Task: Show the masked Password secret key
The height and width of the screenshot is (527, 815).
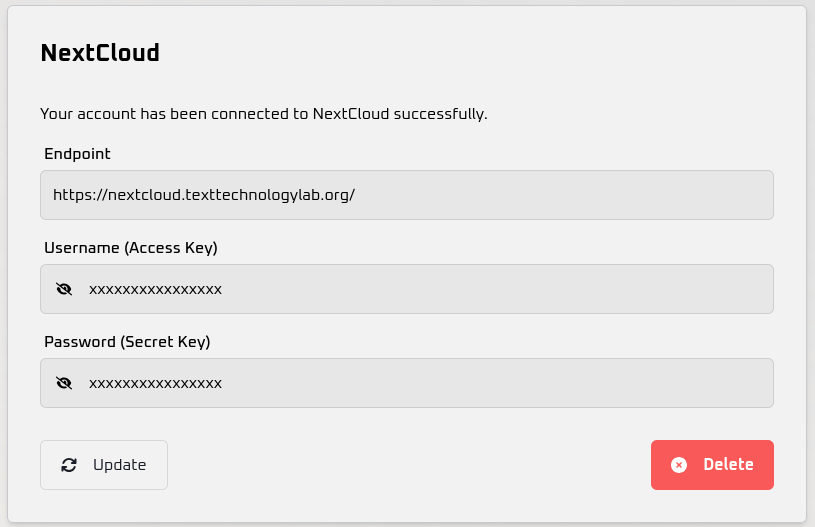Action: [64, 383]
